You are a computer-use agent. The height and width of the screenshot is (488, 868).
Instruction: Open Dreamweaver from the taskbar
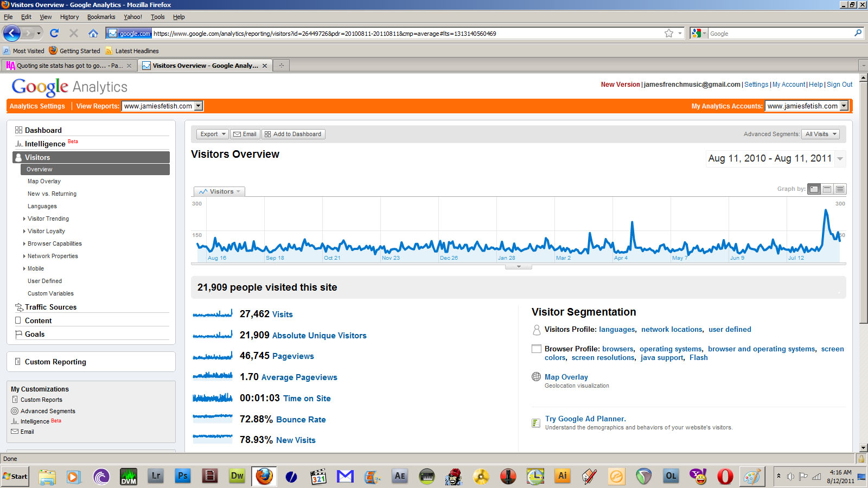237,477
